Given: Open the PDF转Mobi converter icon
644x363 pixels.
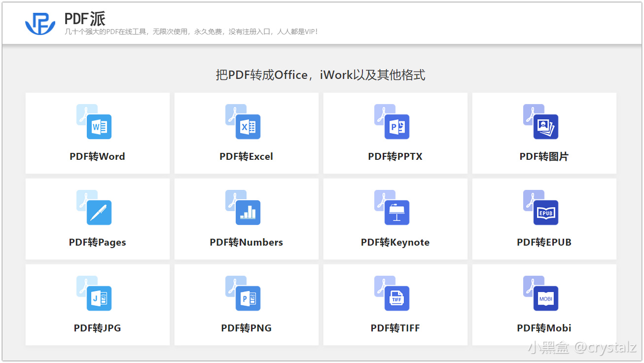Looking at the screenshot, I should coord(541,293).
